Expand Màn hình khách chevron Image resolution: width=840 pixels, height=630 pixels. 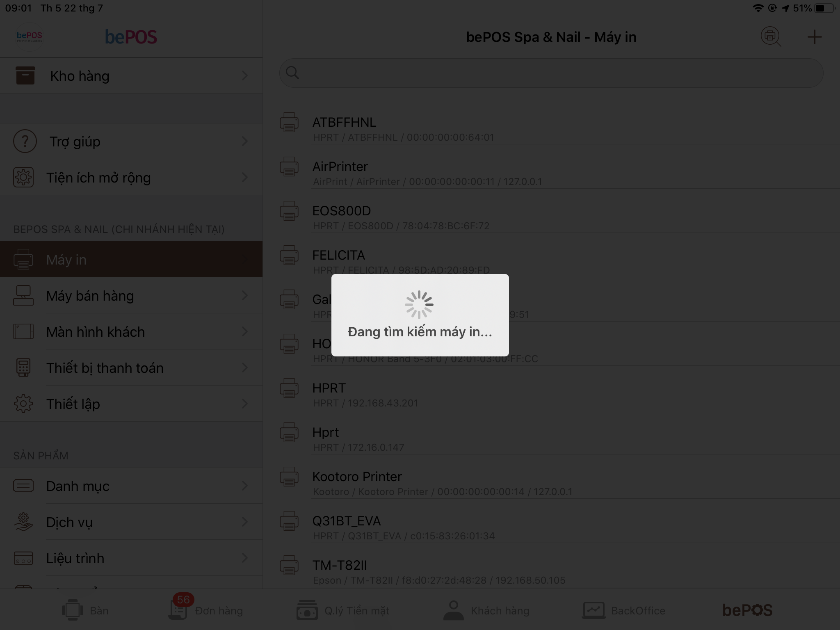click(245, 331)
